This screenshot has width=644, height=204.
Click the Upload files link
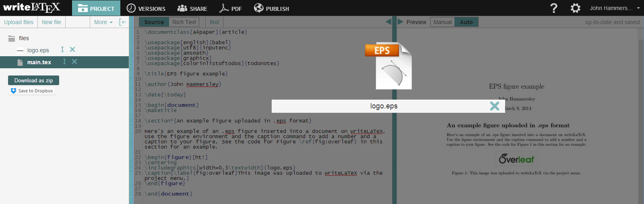[x=19, y=22]
